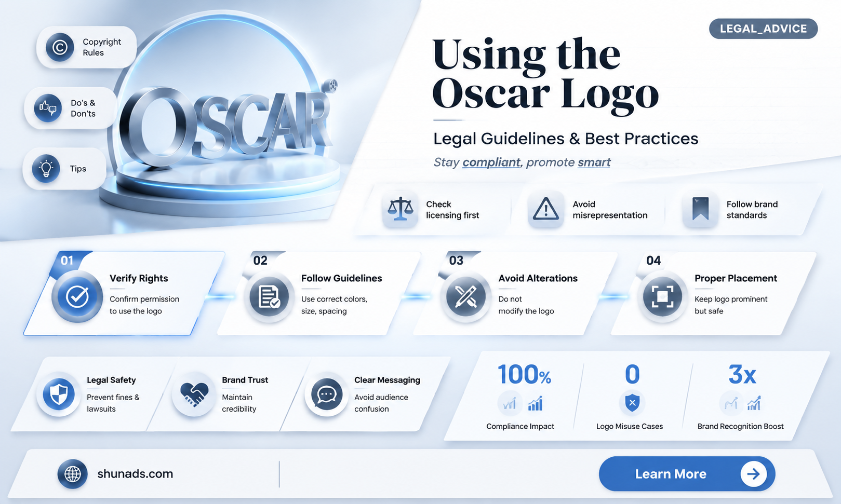Click Confirm permission to use the logo

coord(144,305)
